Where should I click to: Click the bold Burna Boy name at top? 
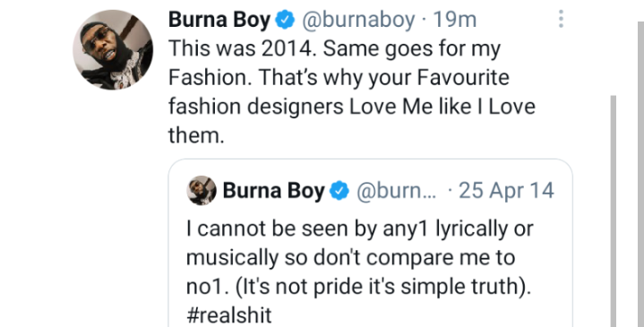pos(219,20)
